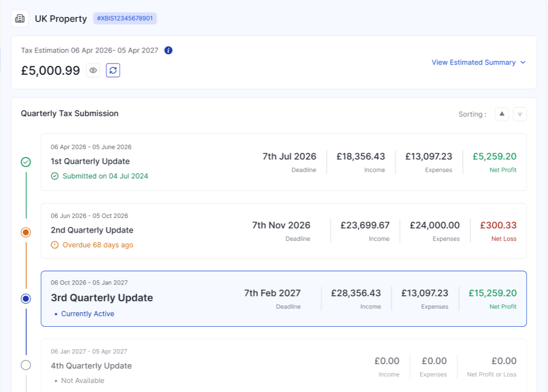
Task: Click the green submitted checkmark timeline icon
Action: coord(26,162)
